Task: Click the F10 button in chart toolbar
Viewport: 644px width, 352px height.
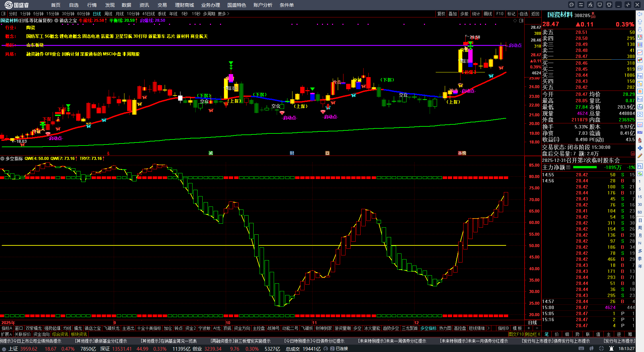Action: pos(500,14)
